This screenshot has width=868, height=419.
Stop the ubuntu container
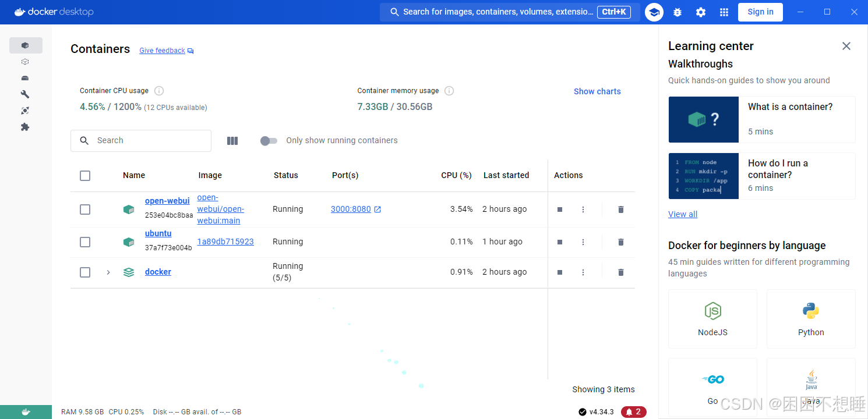pyautogui.click(x=560, y=242)
